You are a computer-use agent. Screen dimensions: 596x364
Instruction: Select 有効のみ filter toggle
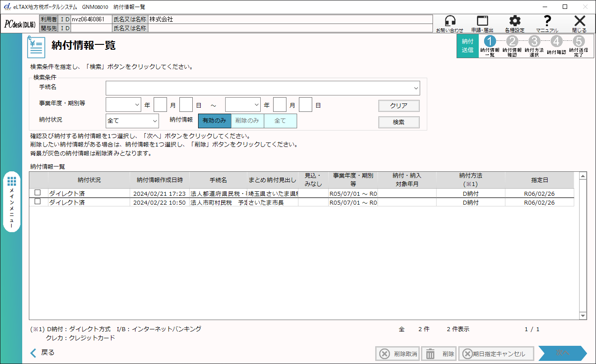(x=215, y=121)
